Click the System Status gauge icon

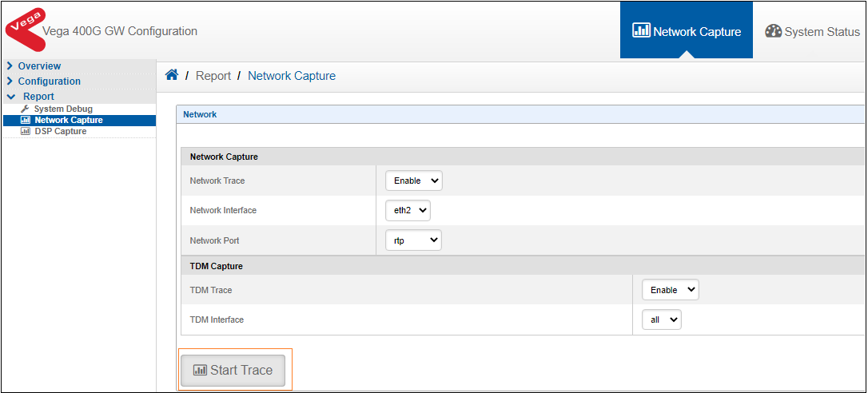[773, 31]
